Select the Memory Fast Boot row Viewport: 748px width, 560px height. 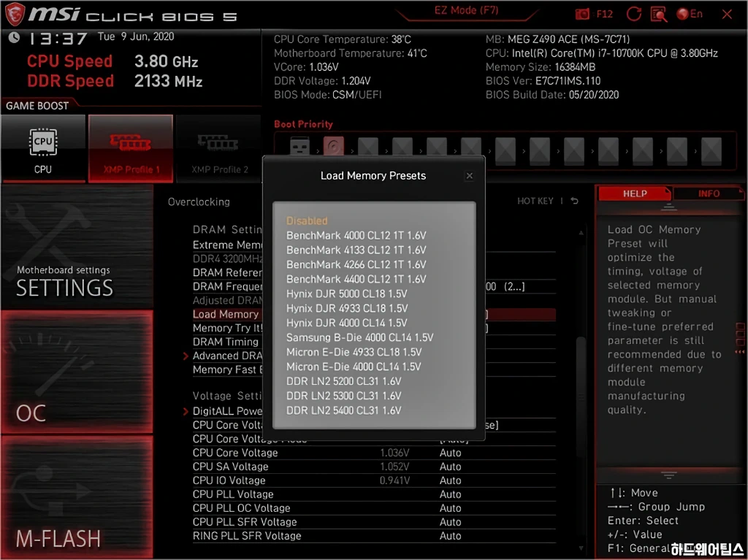coord(374,369)
